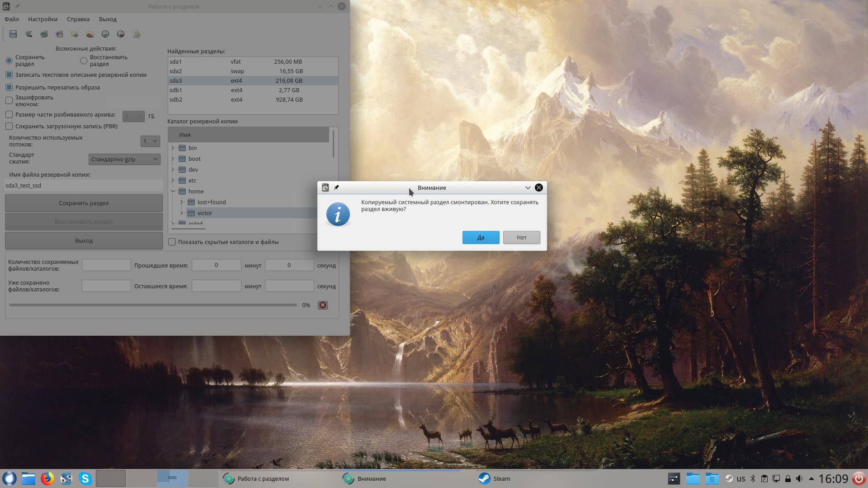Confirm the dialog with Да button
Screen dimensions: 868x488
click(x=481, y=238)
